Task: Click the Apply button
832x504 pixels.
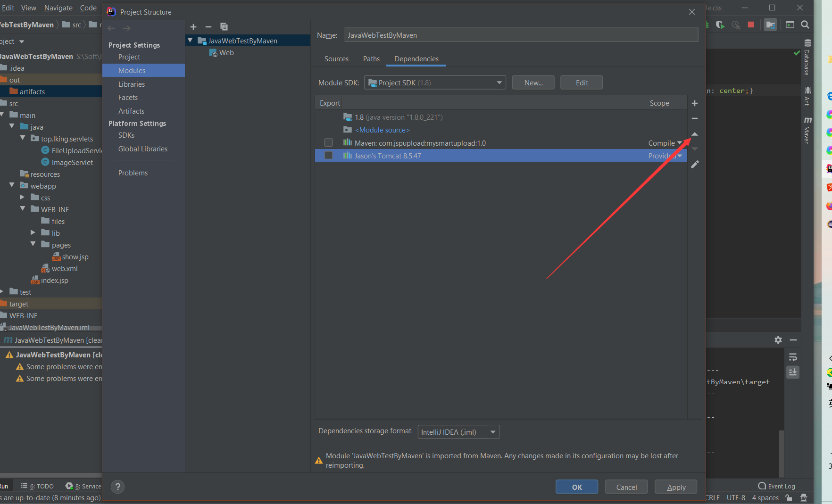Action: coord(676,487)
